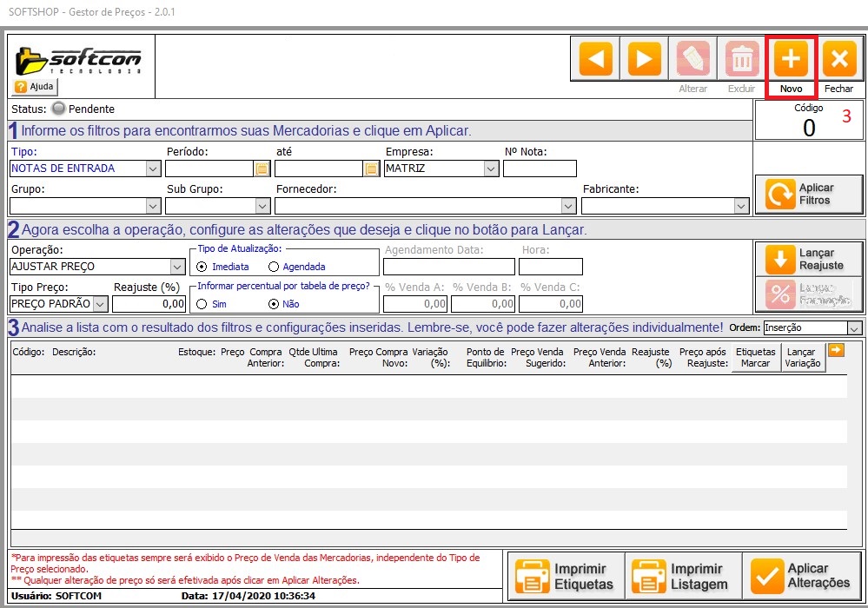Click the Imprimir Etiquetas button
Screen dimensions: 868x608
(x=567, y=576)
